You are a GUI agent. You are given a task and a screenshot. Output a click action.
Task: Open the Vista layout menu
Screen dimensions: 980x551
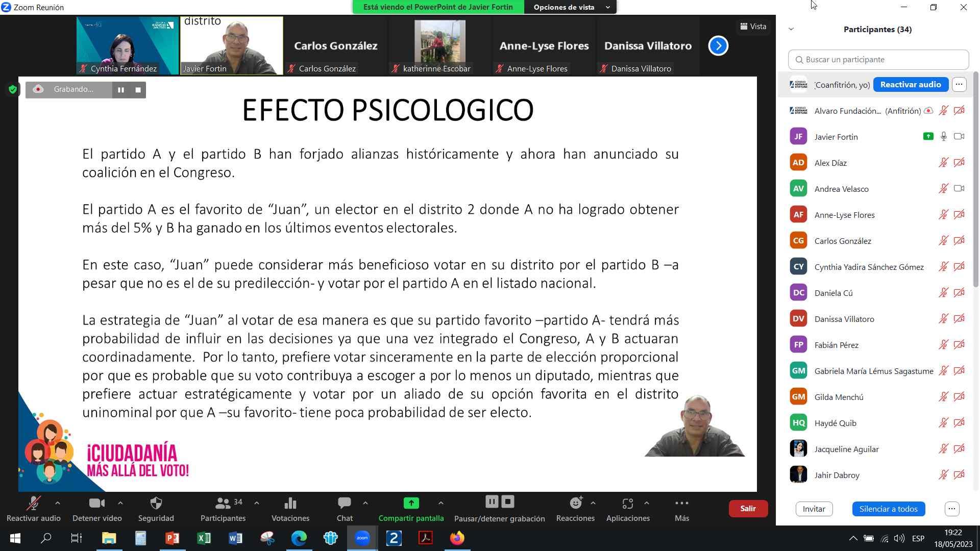coord(753,27)
